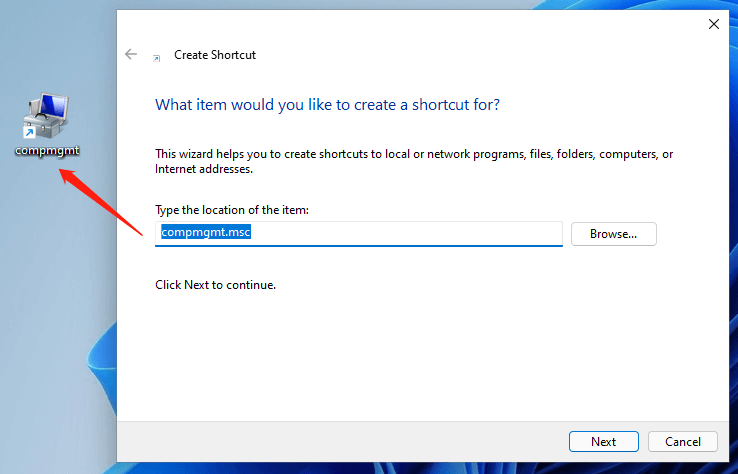Screen dimensions: 738x474
Task: Click the item location text field
Action: pos(359,233)
